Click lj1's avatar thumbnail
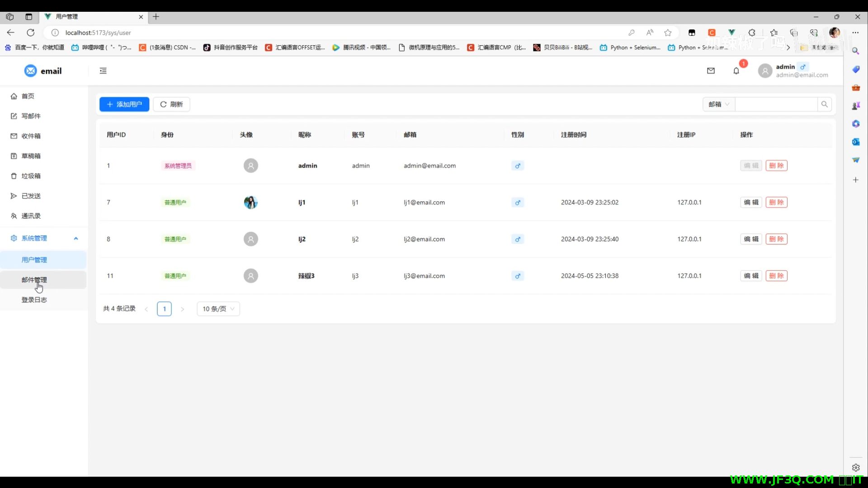 click(251, 202)
